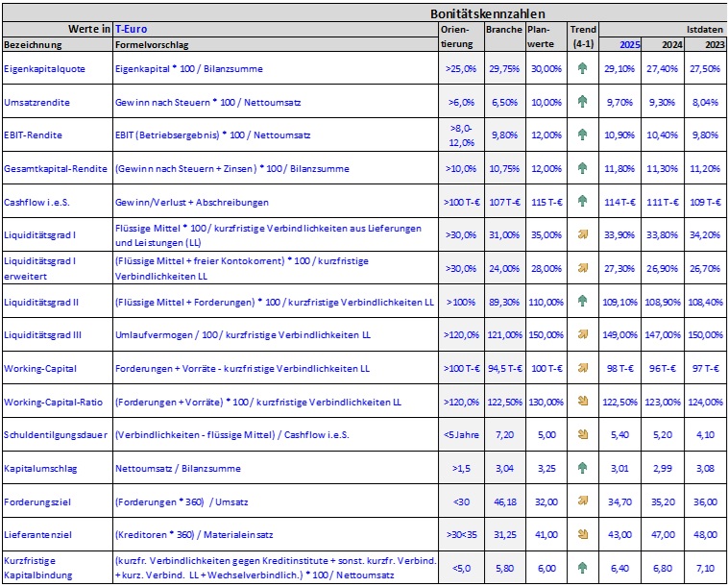The height and width of the screenshot is (587, 728).
Task: Click the green trend arrow for Kapitalumschlag
Action: coord(583,468)
